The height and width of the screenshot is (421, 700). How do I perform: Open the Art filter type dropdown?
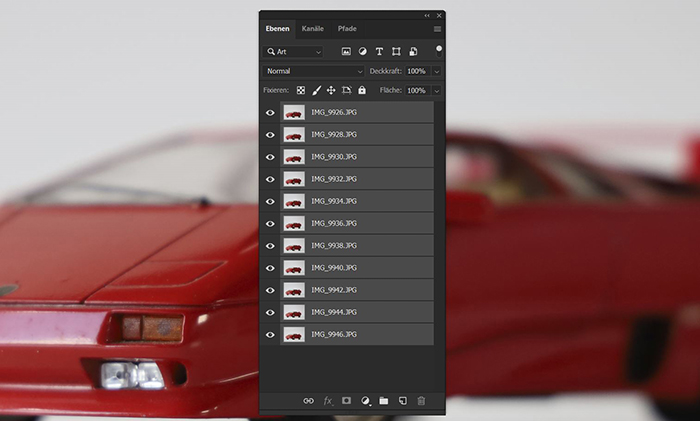(x=294, y=51)
